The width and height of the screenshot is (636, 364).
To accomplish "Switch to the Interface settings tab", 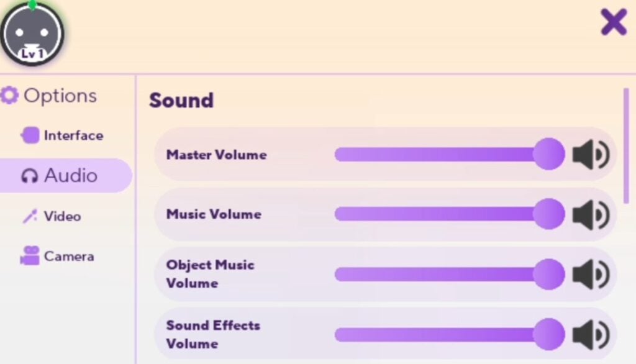I will pos(73,135).
